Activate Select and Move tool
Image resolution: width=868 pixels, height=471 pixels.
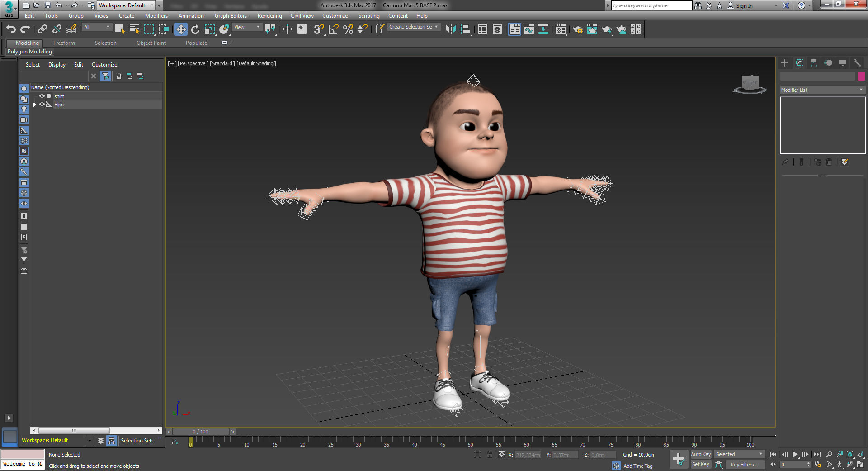[x=181, y=29]
